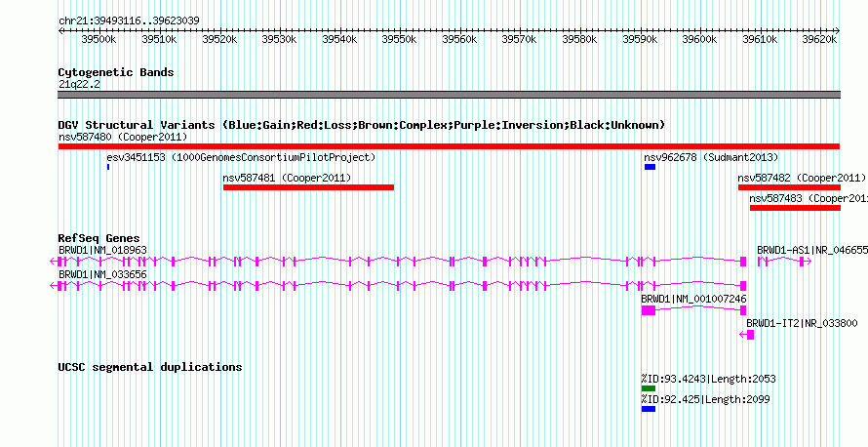Select the long red nsv587480 loss bar
The height and width of the screenshot is (447, 868).
point(449,146)
